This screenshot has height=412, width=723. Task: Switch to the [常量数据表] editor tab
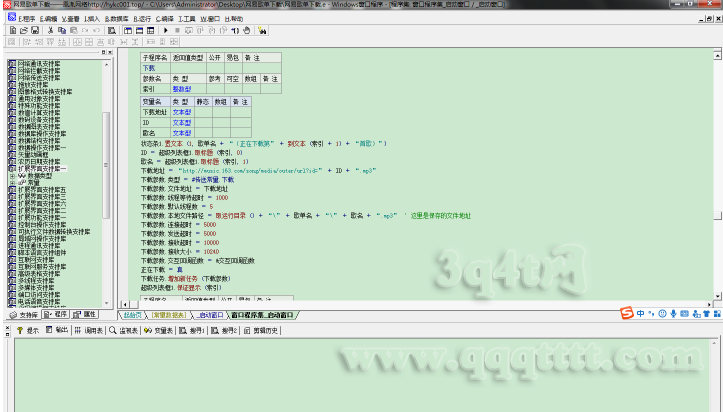point(169,315)
